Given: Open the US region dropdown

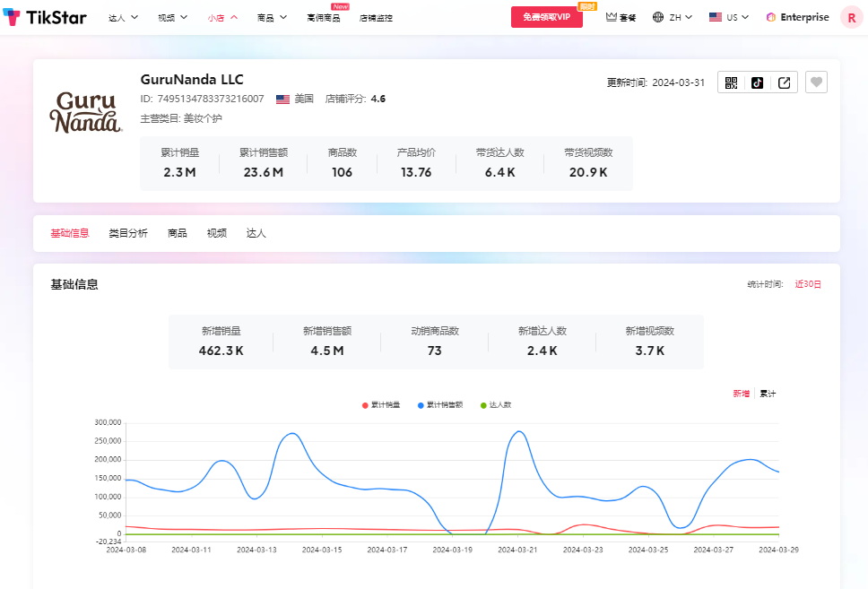Looking at the screenshot, I should 737,17.
